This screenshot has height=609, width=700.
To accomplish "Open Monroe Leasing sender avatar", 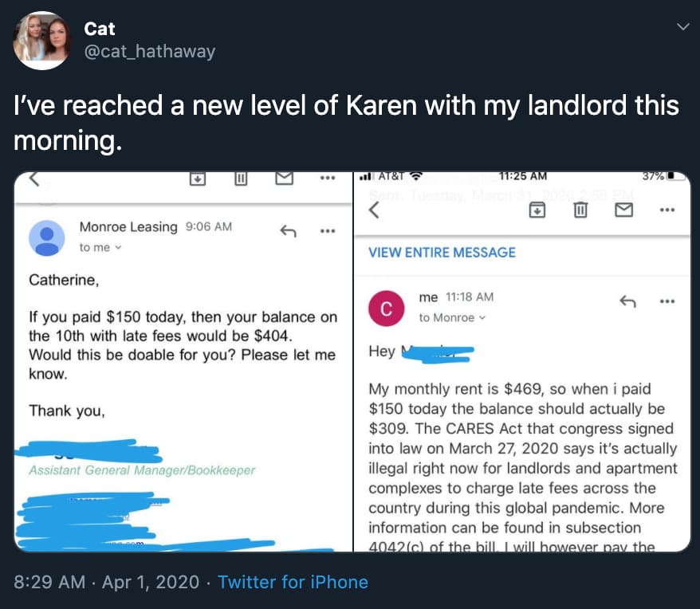I will (48, 237).
